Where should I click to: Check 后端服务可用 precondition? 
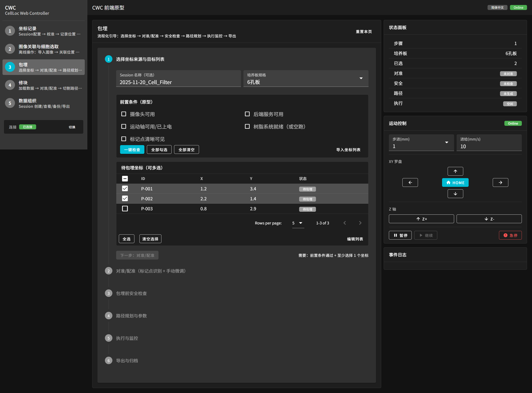pyautogui.click(x=247, y=114)
